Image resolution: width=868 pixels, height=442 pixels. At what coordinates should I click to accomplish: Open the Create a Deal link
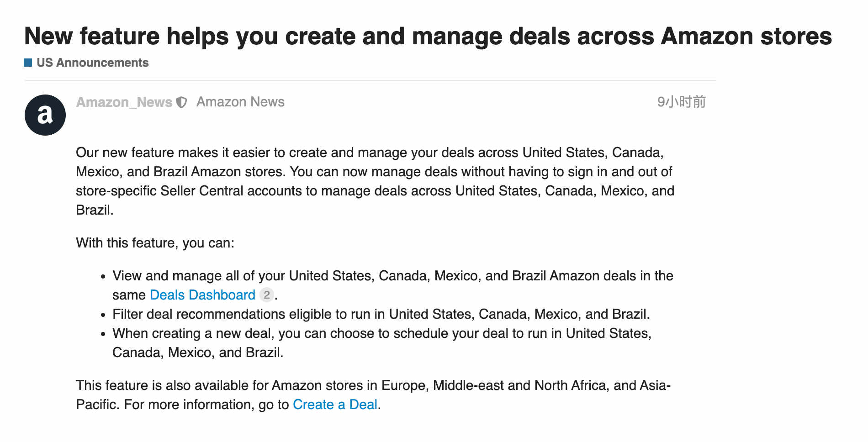pyautogui.click(x=335, y=405)
